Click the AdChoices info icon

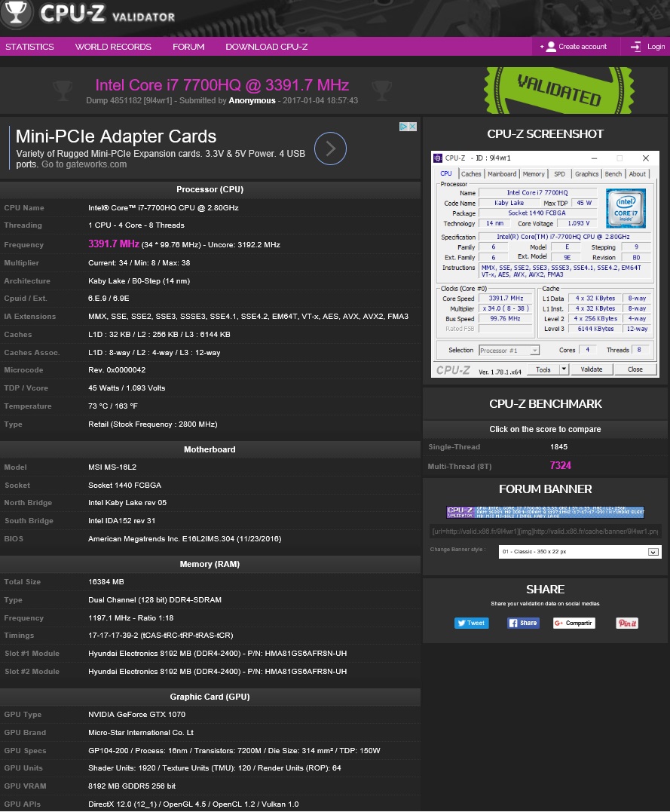coord(403,127)
